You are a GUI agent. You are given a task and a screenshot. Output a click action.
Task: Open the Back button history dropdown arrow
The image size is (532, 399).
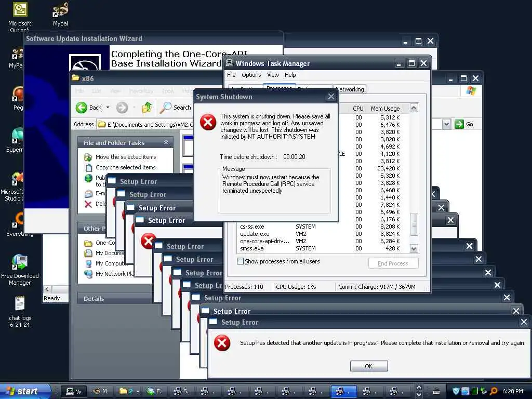pyautogui.click(x=108, y=108)
